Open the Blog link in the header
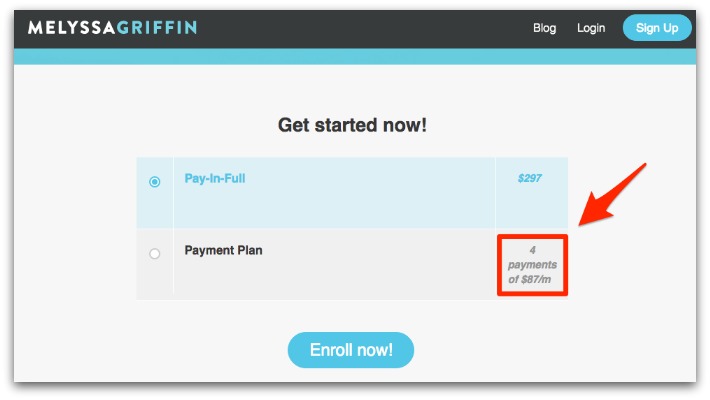Screen dimensions: 710x400 pyautogui.click(x=544, y=28)
